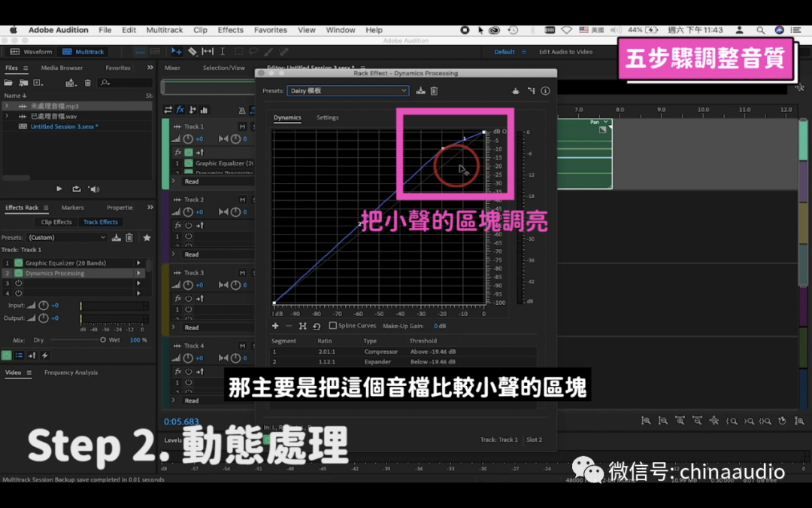Toggle Track 1 fx power button
This screenshot has height=508, width=812.
(x=189, y=152)
